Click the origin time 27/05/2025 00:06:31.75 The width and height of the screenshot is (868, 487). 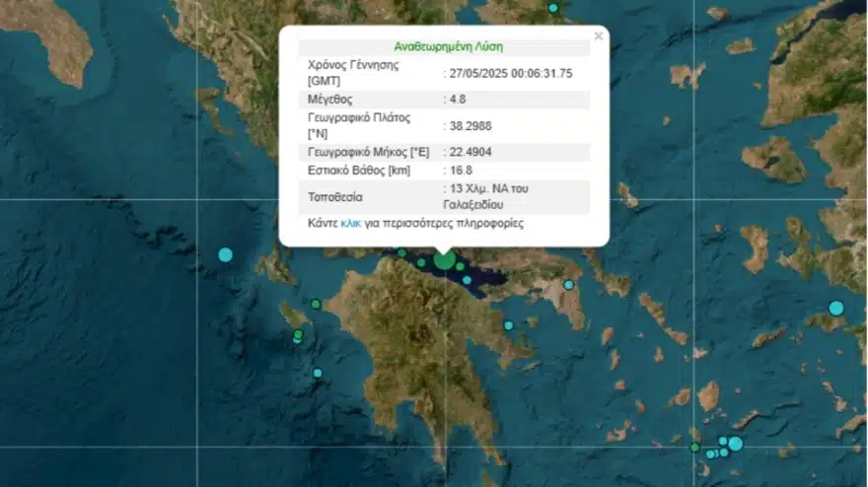[512, 73]
